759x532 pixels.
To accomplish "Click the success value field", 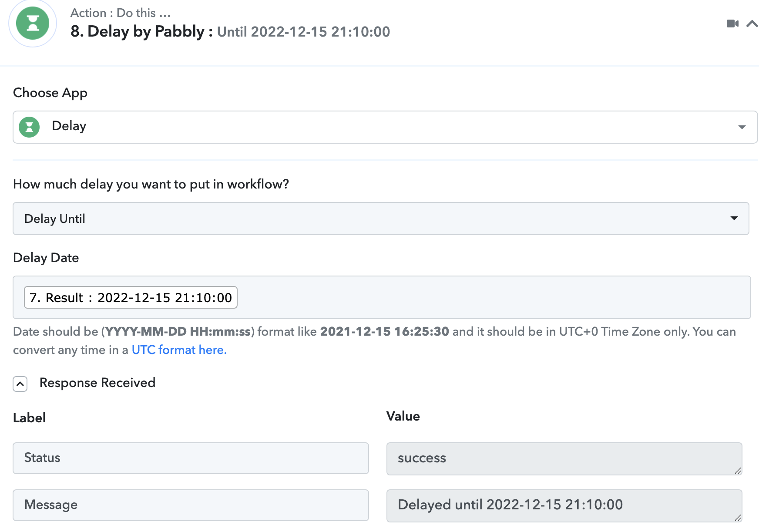I will [x=564, y=458].
